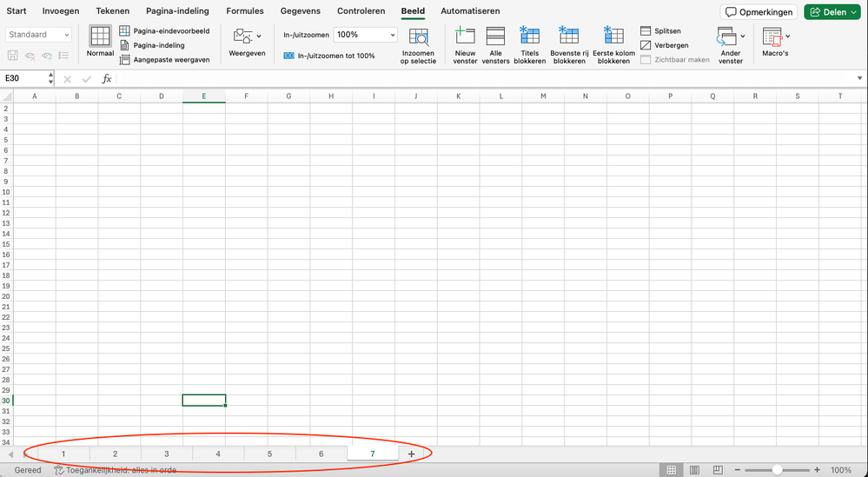Viewport: 868px width, 477px height.
Task: Open the Standaard sheet view dropdown
Action: 39,34
